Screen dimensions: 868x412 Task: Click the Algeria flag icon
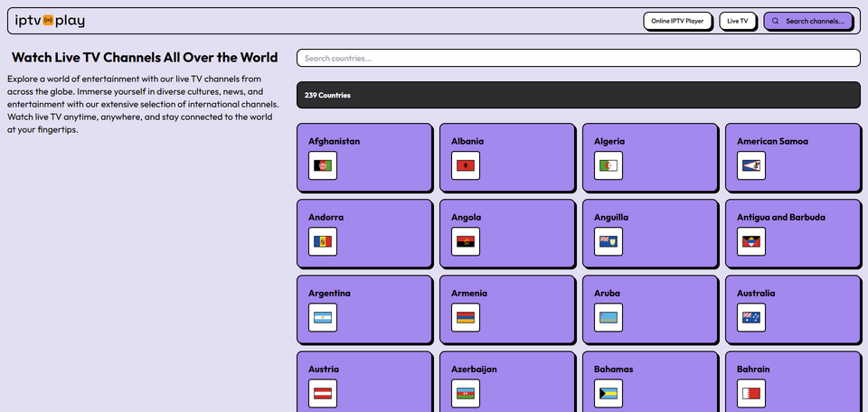pyautogui.click(x=609, y=165)
